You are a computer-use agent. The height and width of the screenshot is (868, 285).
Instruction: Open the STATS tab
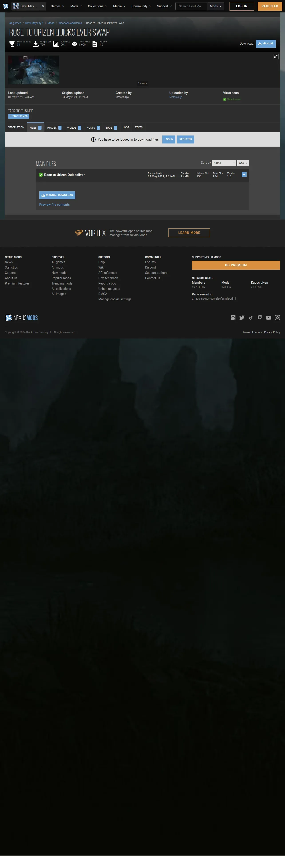click(x=139, y=127)
